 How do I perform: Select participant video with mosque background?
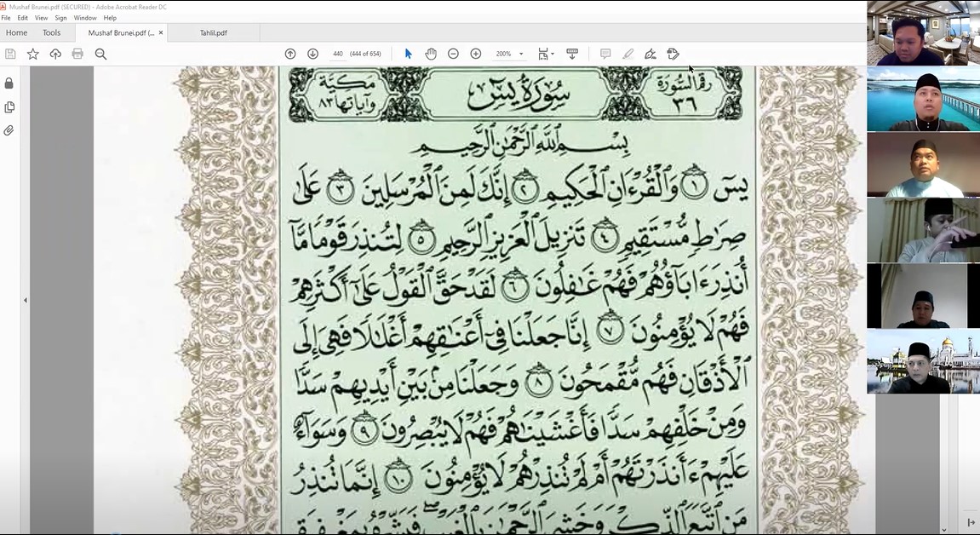tap(923, 361)
